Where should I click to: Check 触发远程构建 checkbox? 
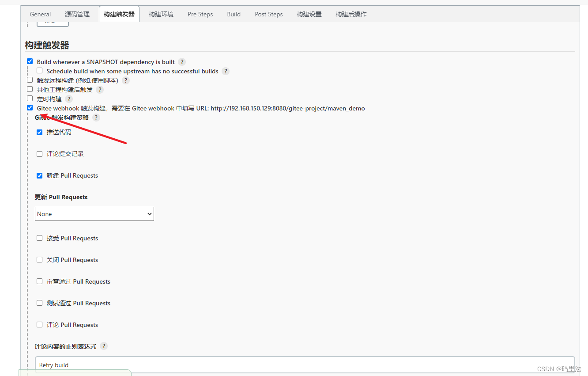[x=30, y=80]
